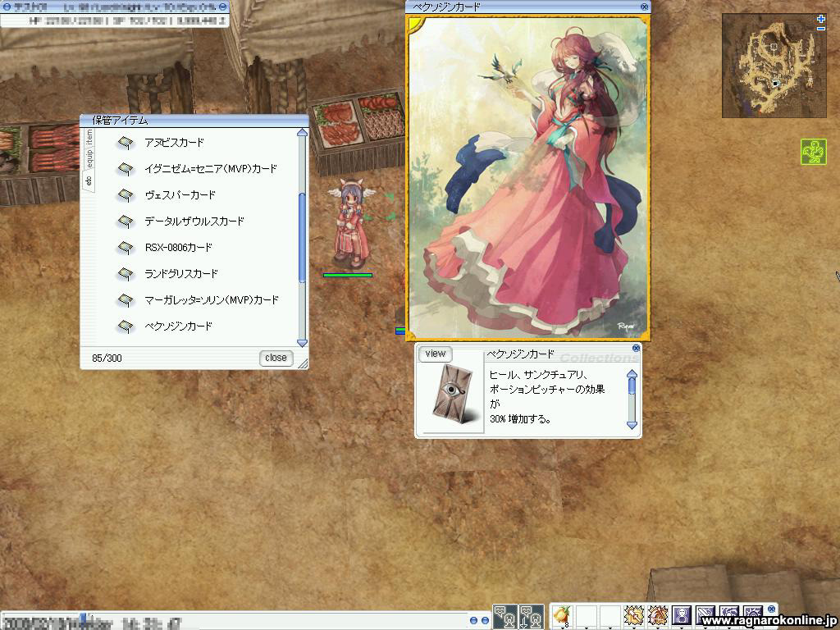Click the storage list scrollbar thumb
840x630 pixels.
click(302, 237)
